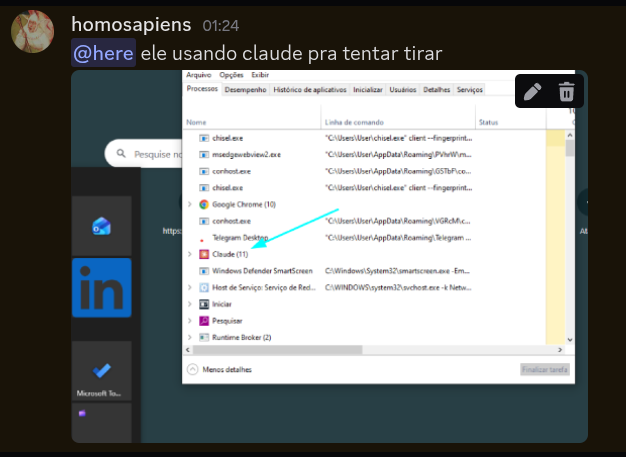Switch to the Usuários tab
Image resolution: width=626 pixels, height=457 pixels.
pos(402,89)
